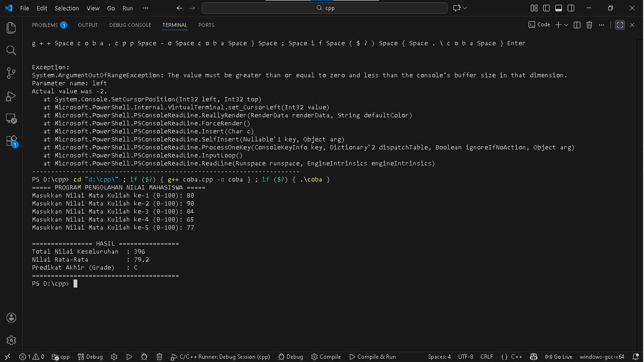Open the Source Control view

(11, 73)
